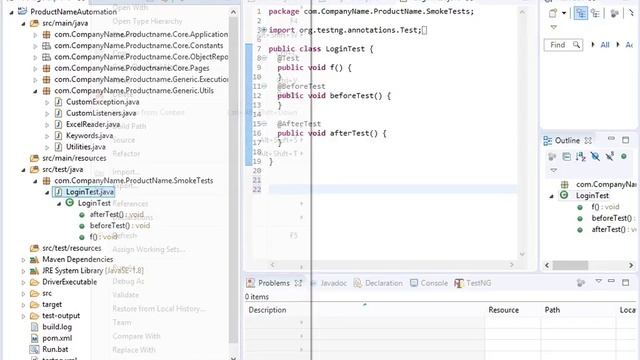Select the SmokeTests package icon
Screen dimensions: 640x360
pos(47,180)
